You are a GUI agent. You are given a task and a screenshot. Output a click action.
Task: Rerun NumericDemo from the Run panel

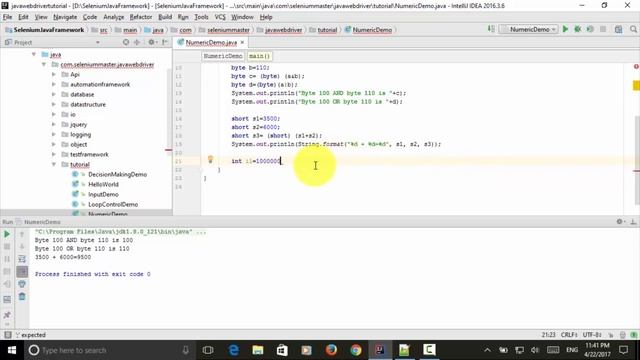(x=7, y=234)
